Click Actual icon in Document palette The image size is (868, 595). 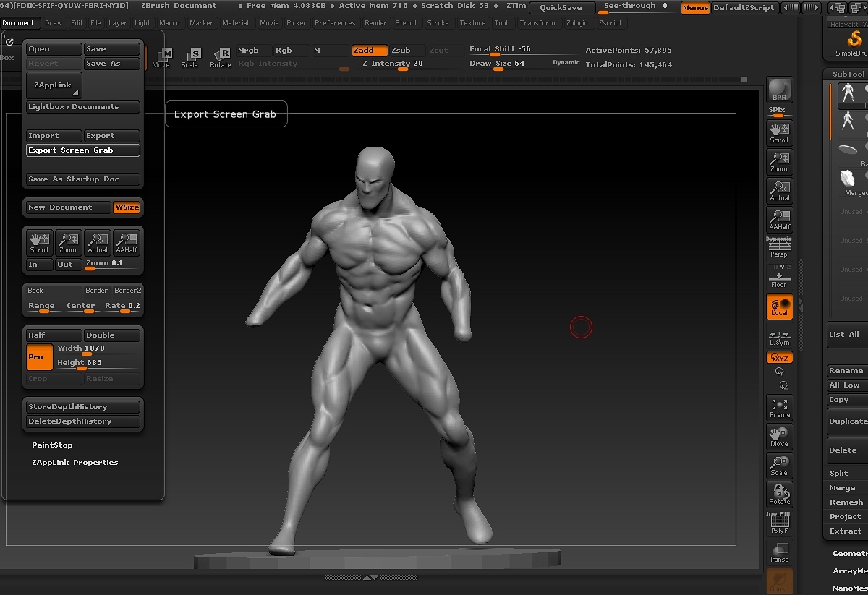(98, 242)
